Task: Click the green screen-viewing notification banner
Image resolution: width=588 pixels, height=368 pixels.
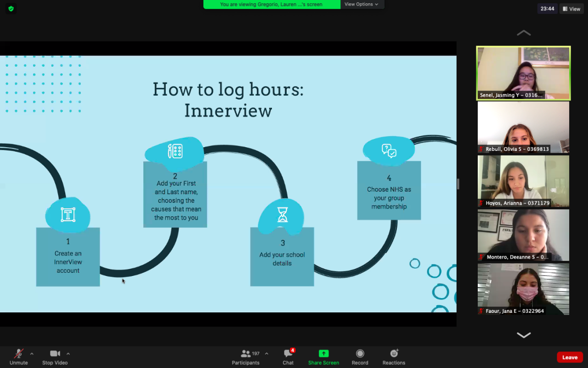Action: coord(271,4)
